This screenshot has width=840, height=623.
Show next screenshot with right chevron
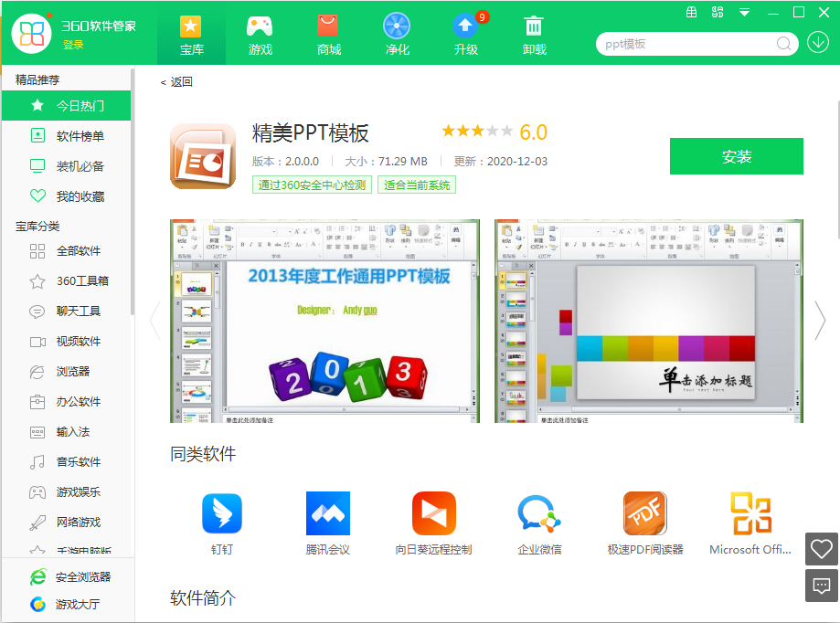pos(820,321)
